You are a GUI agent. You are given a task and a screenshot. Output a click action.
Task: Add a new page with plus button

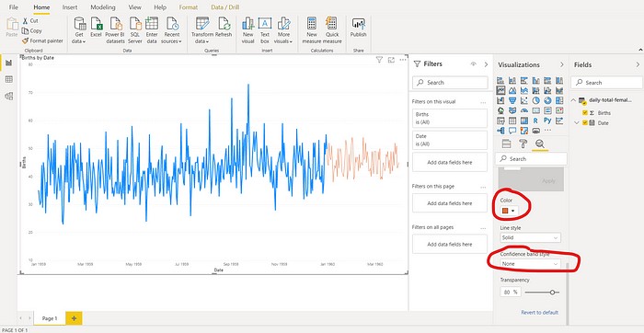pyautogui.click(x=74, y=318)
